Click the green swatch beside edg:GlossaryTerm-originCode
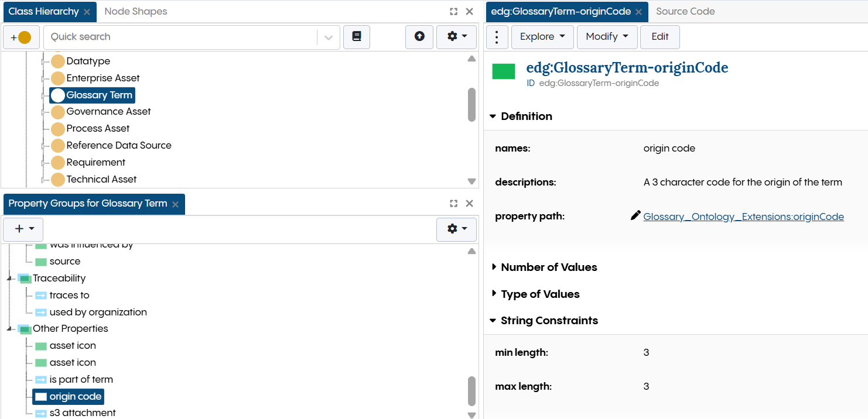The width and height of the screenshot is (868, 419). coord(503,72)
